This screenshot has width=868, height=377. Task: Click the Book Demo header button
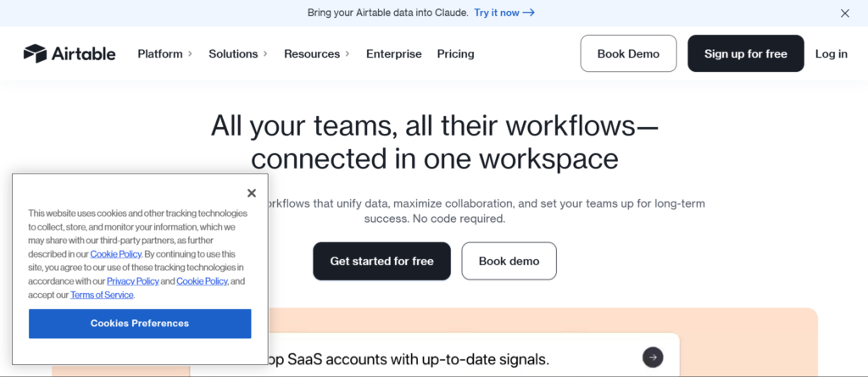click(x=628, y=53)
